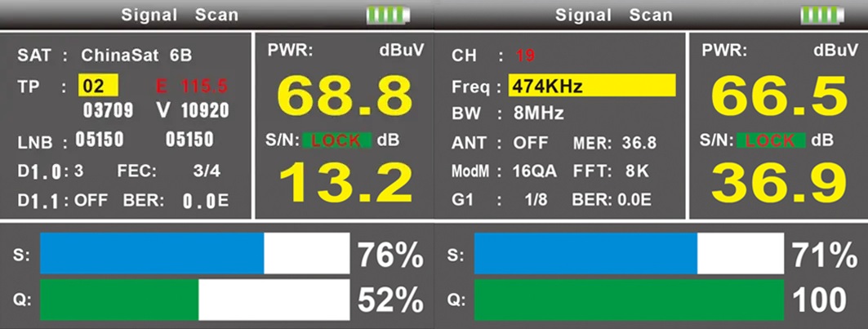Image resolution: width=868 pixels, height=329 pixels.
Task: Select the red channel number 19
Action: click(524, 56)
